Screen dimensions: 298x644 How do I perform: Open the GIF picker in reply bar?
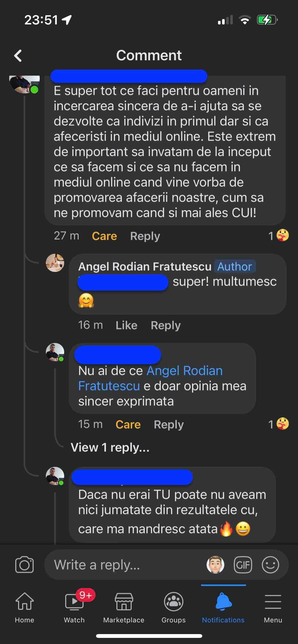[x=243, y=565]
